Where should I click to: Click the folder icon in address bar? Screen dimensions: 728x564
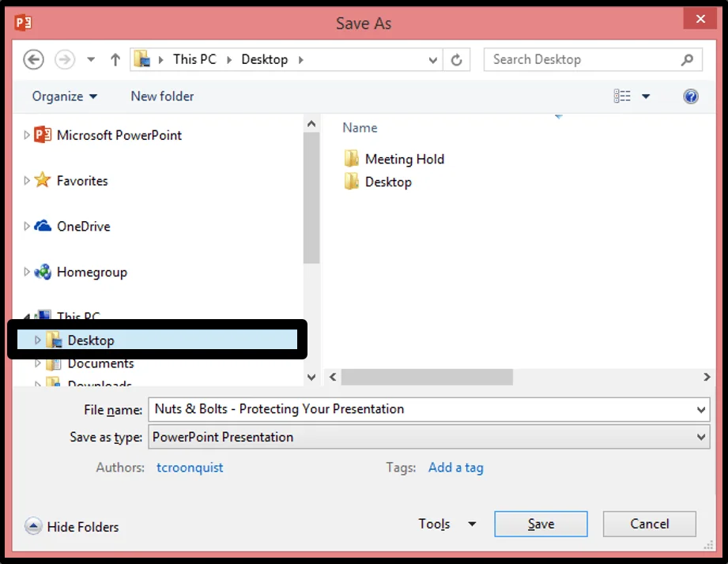142,59
